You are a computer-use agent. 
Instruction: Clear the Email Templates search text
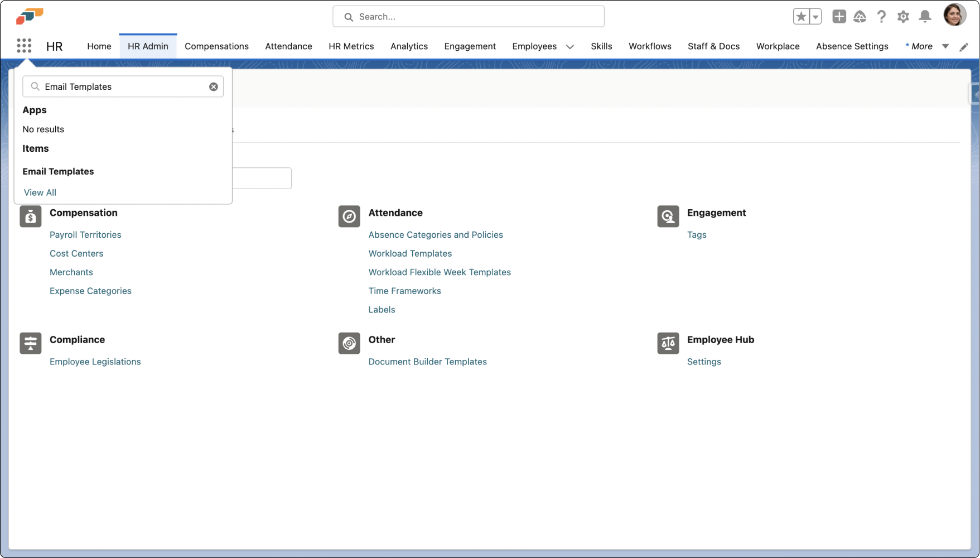[214, 86]
